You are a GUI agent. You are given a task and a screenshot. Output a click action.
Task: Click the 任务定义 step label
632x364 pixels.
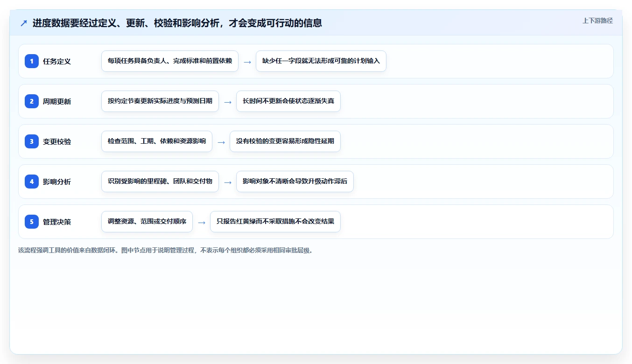(57, 61)
